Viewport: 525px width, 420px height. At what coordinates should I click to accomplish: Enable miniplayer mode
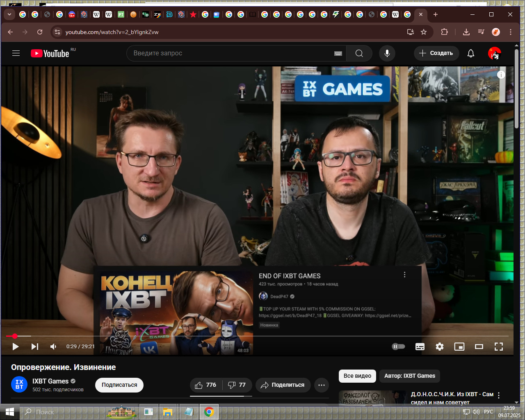point(459,347)
